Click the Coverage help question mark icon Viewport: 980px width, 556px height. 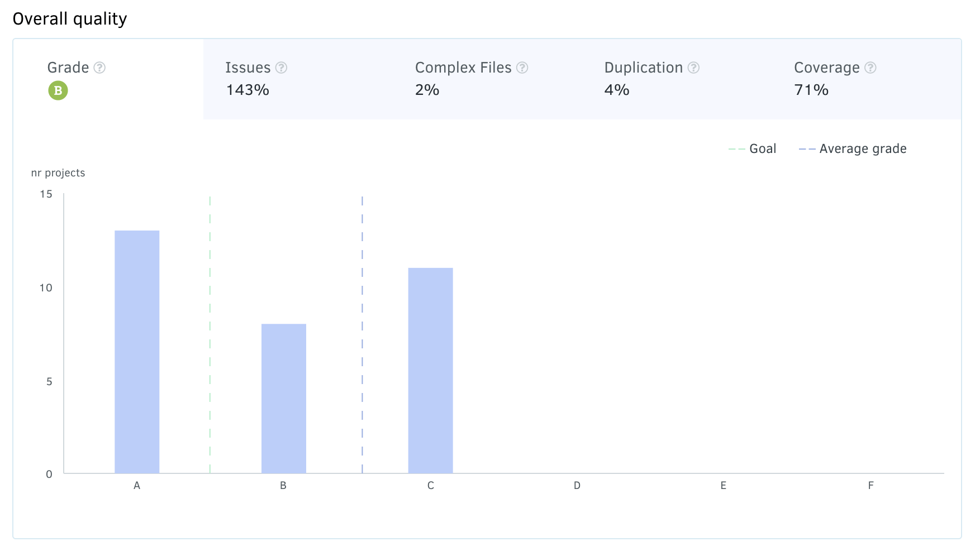click(870, 68)
